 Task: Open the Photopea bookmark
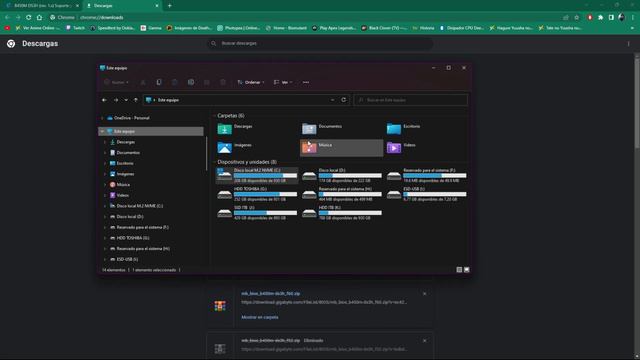tap(239, 28)
